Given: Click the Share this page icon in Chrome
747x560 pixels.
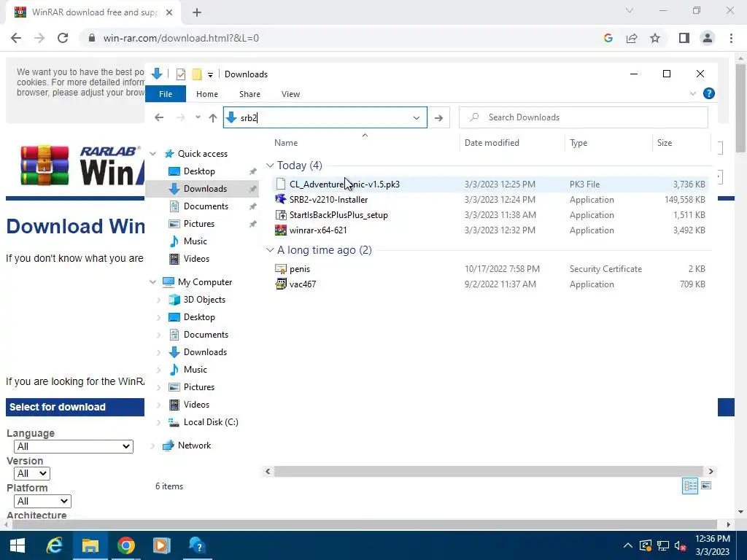Looking at the screenshot, I should pos(632,38).
